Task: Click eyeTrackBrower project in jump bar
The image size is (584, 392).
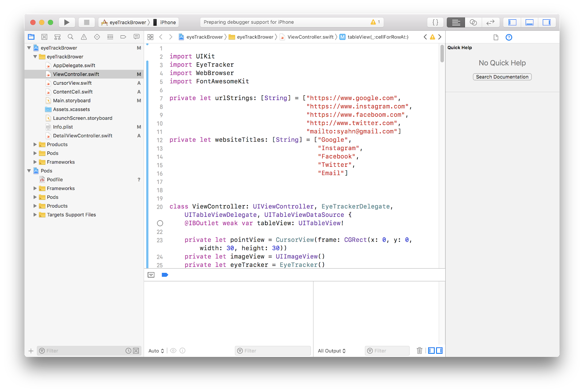Action: pos(201,37)
